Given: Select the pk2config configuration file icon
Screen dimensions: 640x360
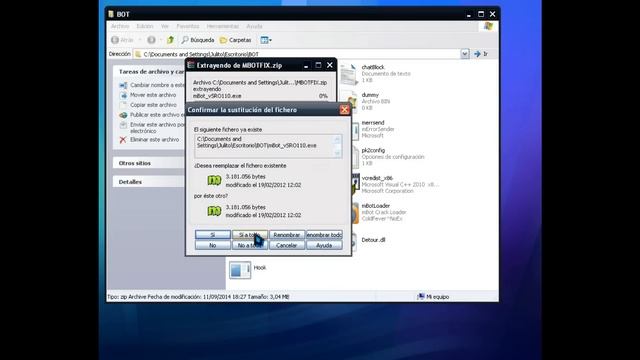Looking at the screenshot, I should 355,157.
